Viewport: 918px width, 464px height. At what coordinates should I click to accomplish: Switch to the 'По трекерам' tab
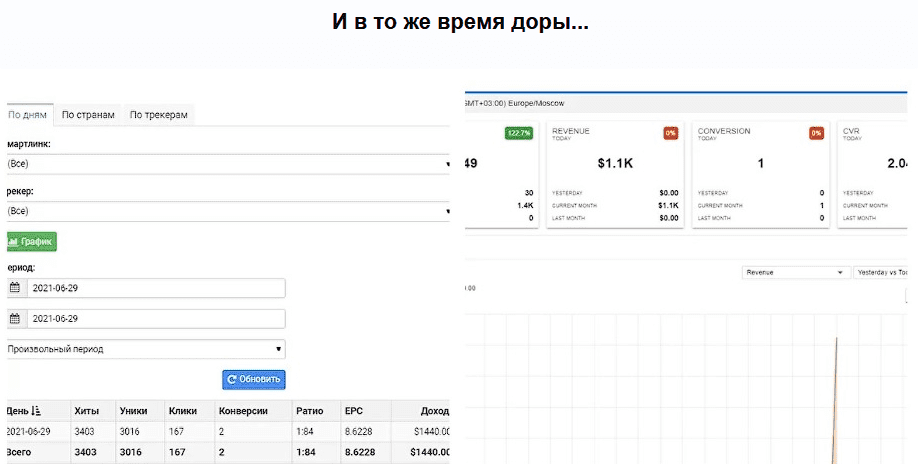(x=158, y=115)
